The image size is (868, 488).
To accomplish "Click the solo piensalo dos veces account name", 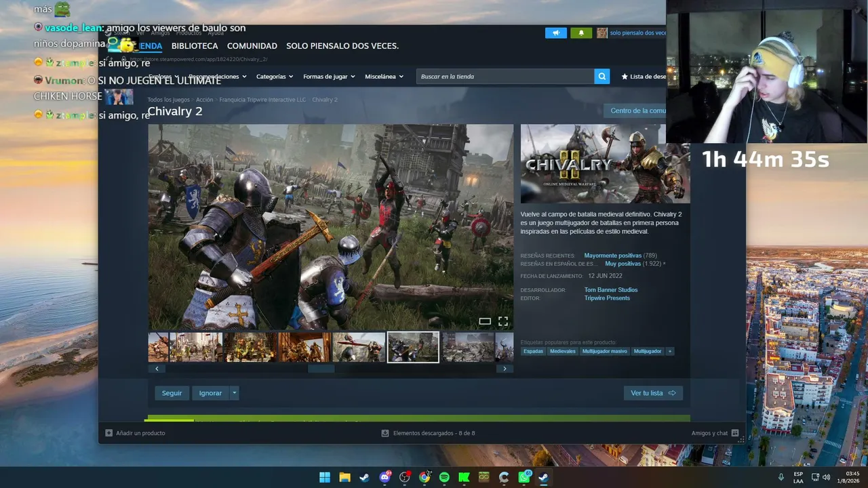I will click(637, 33).
